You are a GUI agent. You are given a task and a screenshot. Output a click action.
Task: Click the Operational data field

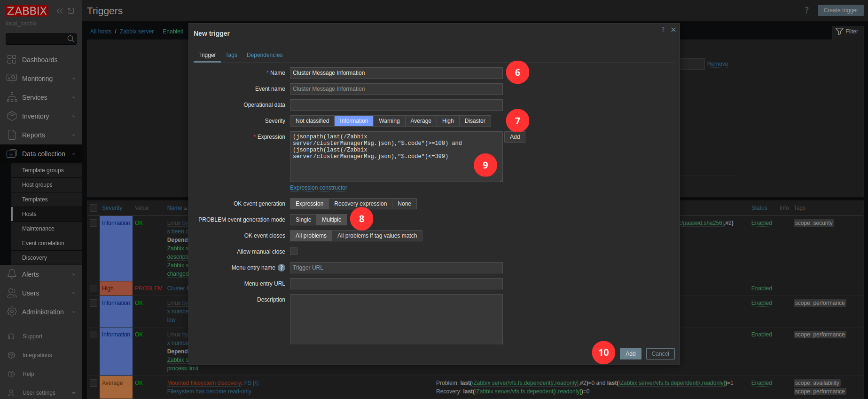[396, 105]
